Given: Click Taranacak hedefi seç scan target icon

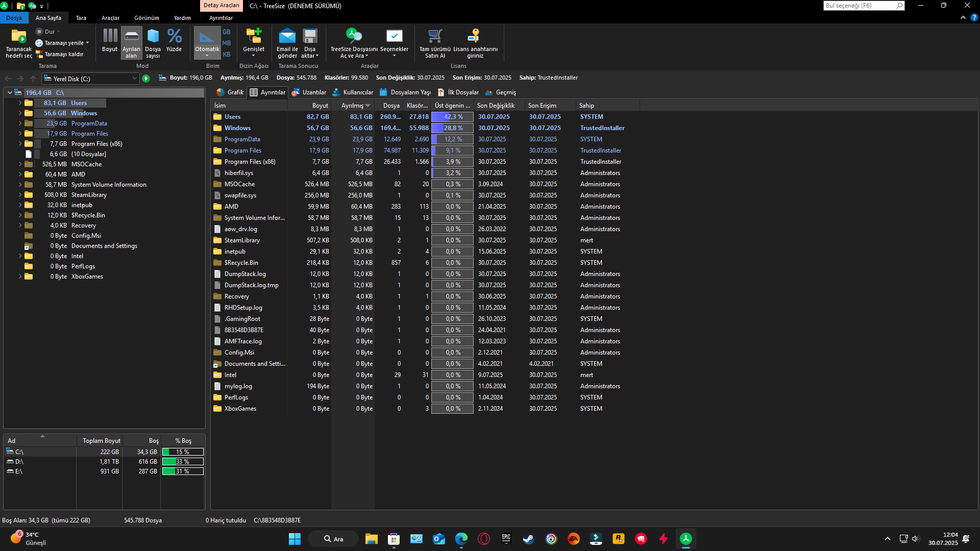Looking at the screenshot, I should click(x=18, y=36).
